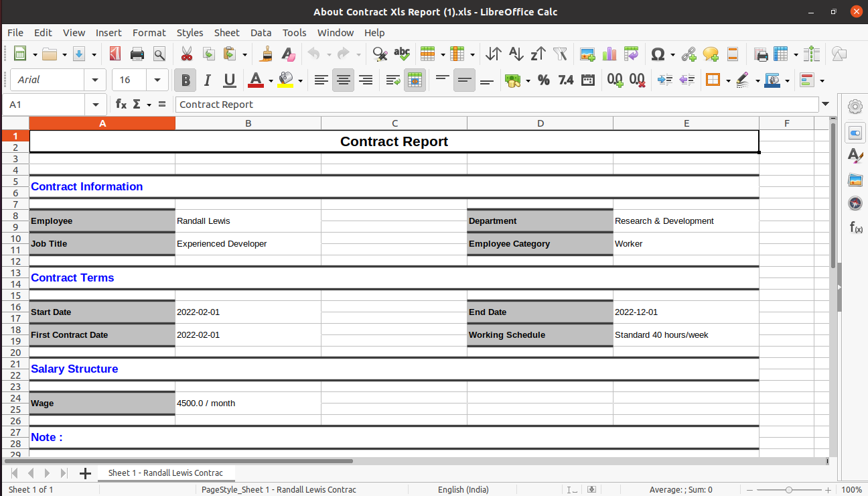Click Sort Ascending icon
868x496 pixels.
(x=516, y=54)
